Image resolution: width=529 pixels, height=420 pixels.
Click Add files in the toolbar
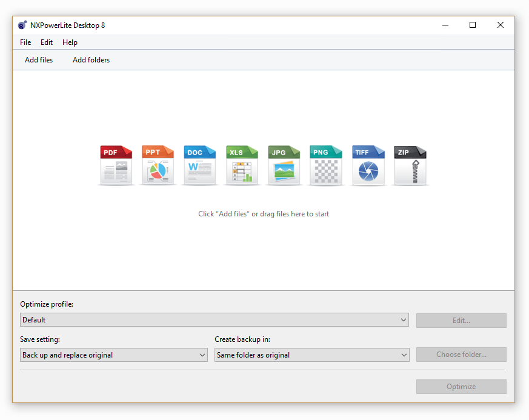(x=39, y=60)
